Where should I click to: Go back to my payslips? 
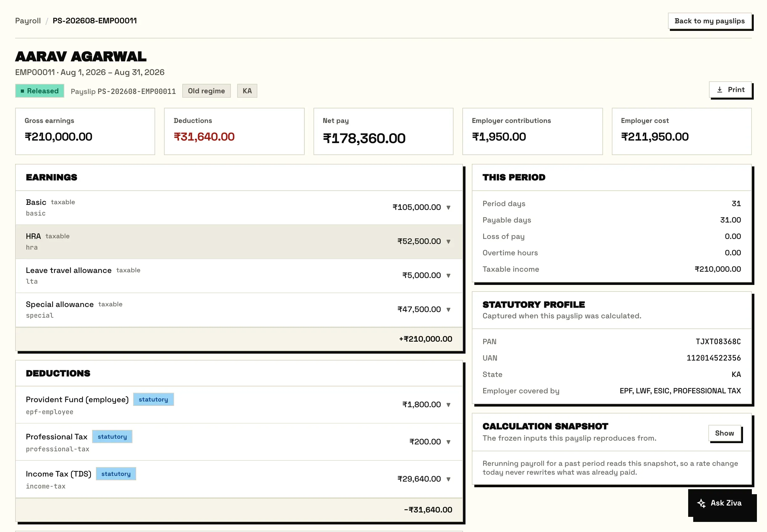click(x=710, y=21)
